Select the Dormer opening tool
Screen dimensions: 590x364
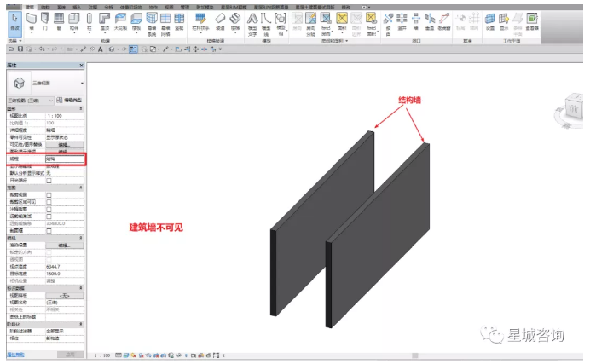coord(444,21)
